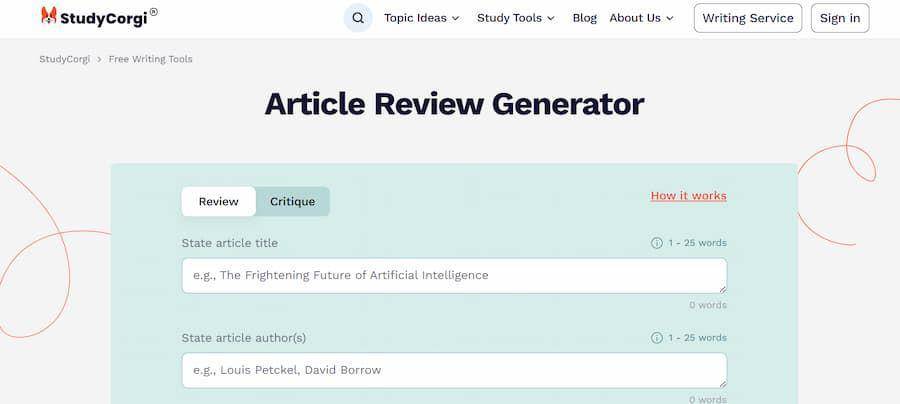Switch to Review mode

click(x=219, y=201)
